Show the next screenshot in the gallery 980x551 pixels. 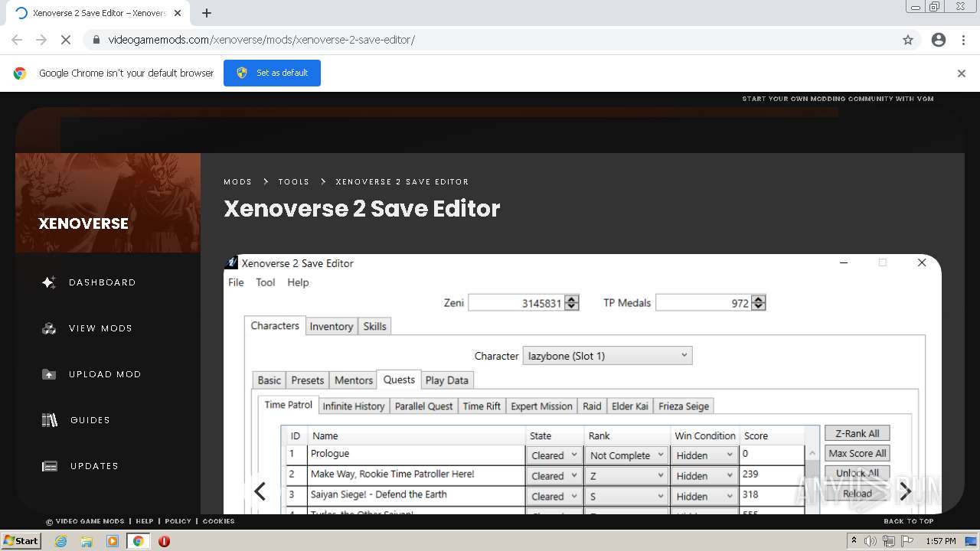tap(905, 491)
